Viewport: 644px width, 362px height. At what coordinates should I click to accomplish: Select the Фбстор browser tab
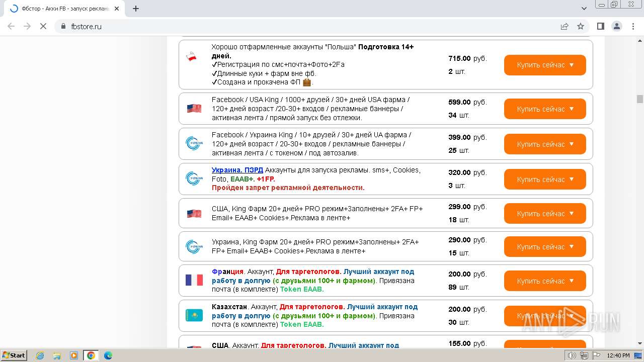[64, 9]
